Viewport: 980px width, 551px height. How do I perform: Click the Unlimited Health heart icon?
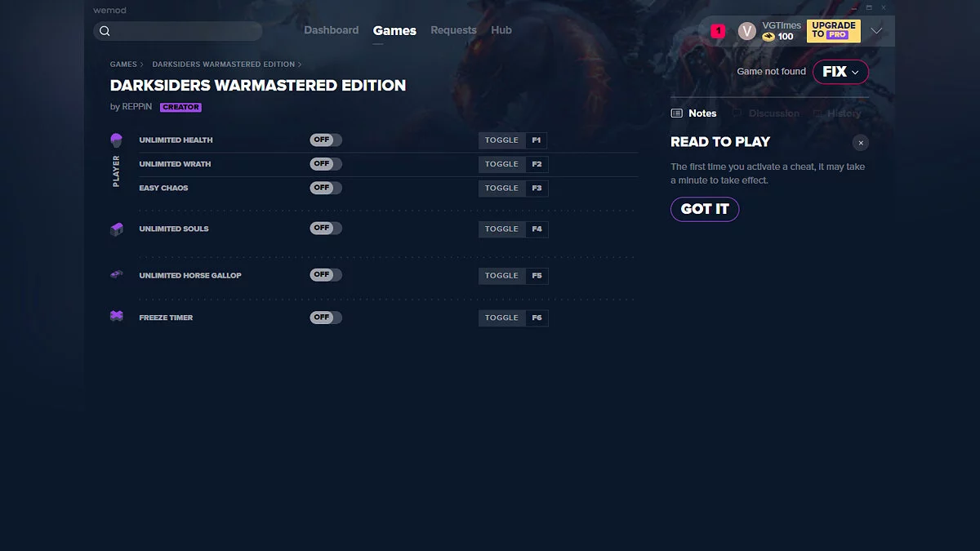click(x=116, y=140)
